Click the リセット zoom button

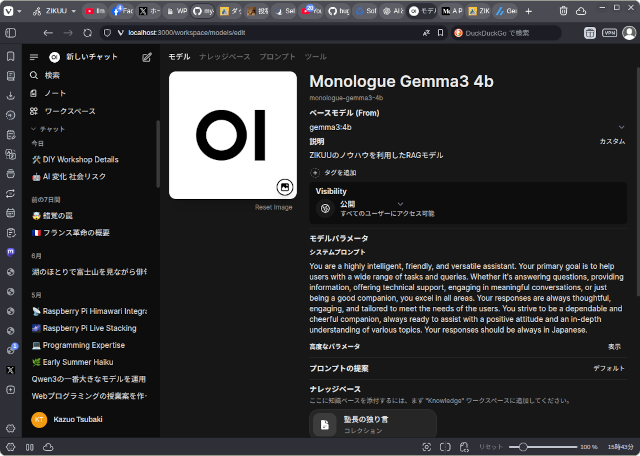tap(490, 447)
